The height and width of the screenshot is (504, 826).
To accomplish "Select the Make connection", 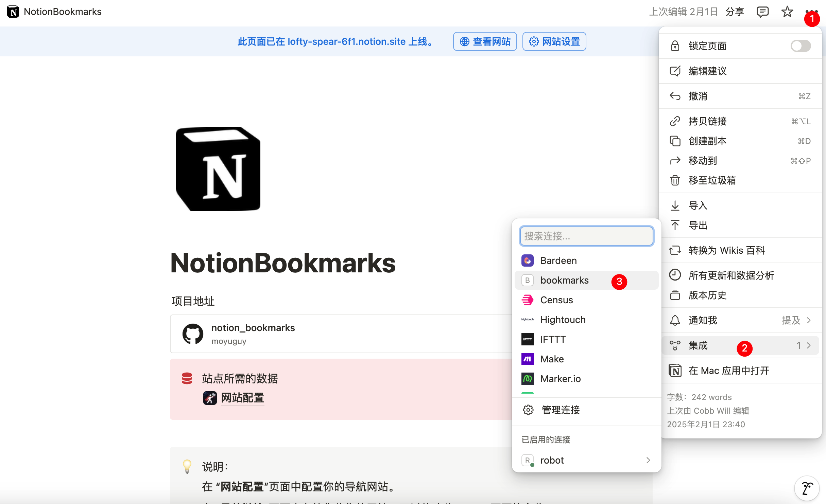I will 586,359.
